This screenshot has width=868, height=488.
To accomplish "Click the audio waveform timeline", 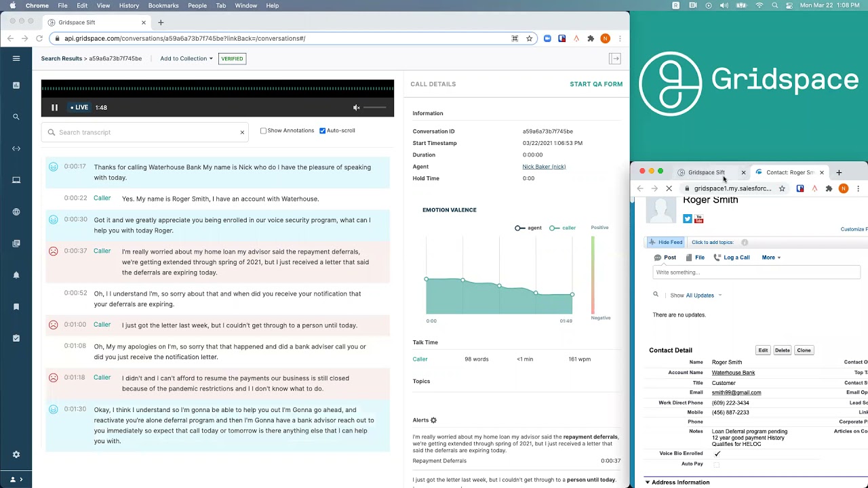I will click(218, 88).
